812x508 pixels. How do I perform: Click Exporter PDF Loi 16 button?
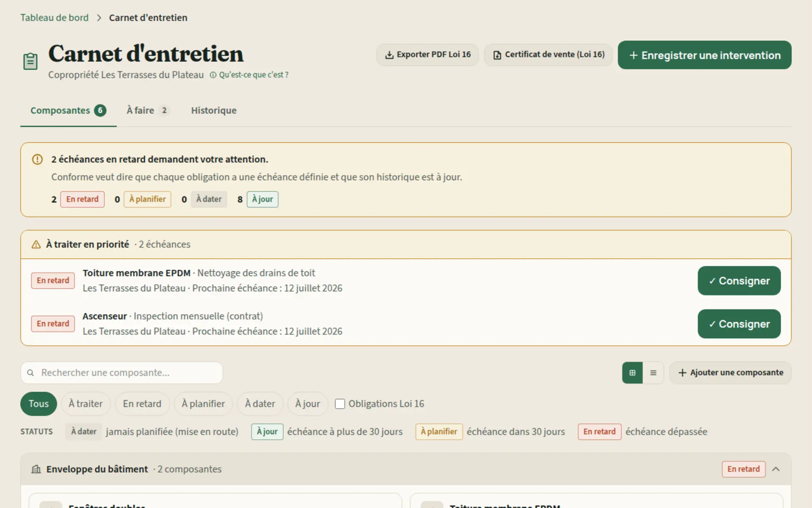(428, 55)
